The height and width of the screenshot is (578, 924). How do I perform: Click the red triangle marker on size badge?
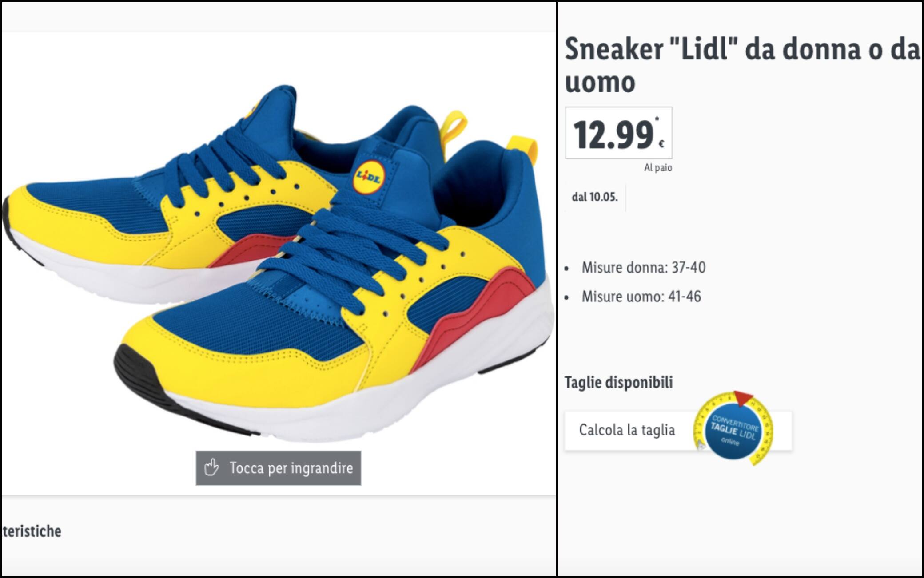[743, 398]
